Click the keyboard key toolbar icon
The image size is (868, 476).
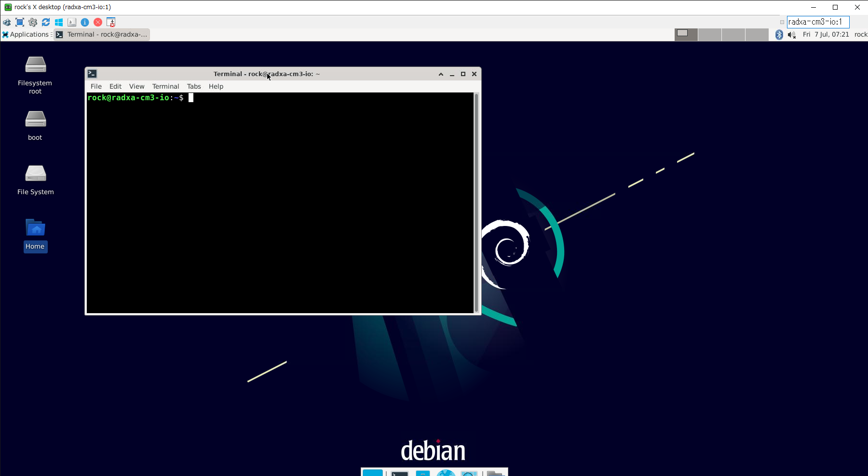[x=72, y=22]
